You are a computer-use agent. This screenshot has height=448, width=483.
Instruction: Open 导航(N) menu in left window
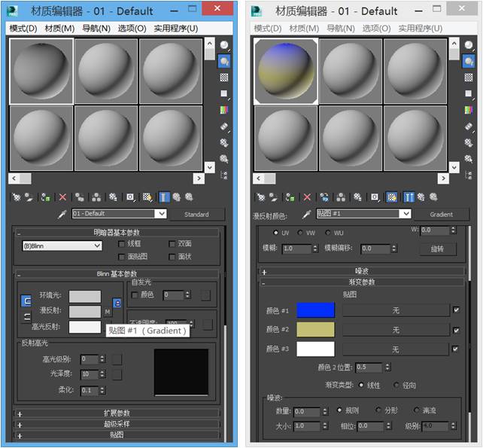[96, 29]
